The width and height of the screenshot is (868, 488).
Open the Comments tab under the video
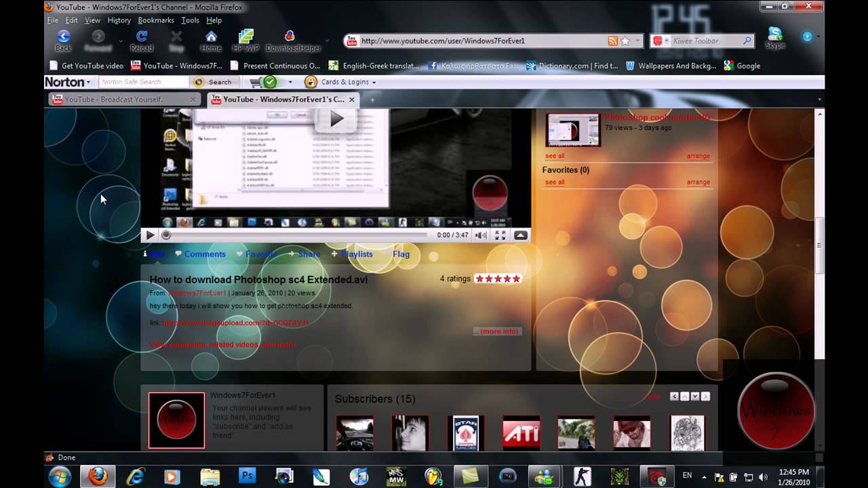point(205,254)
